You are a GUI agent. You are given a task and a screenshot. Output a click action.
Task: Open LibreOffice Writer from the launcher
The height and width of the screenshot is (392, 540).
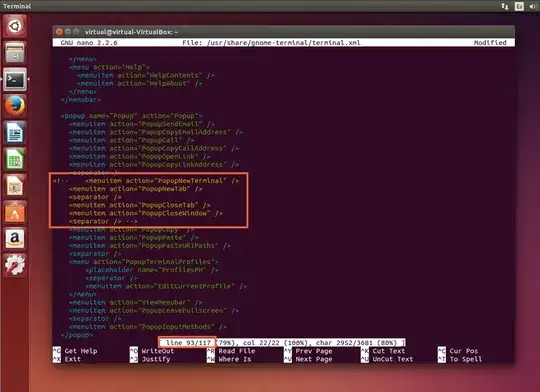[x=14, y=132]
